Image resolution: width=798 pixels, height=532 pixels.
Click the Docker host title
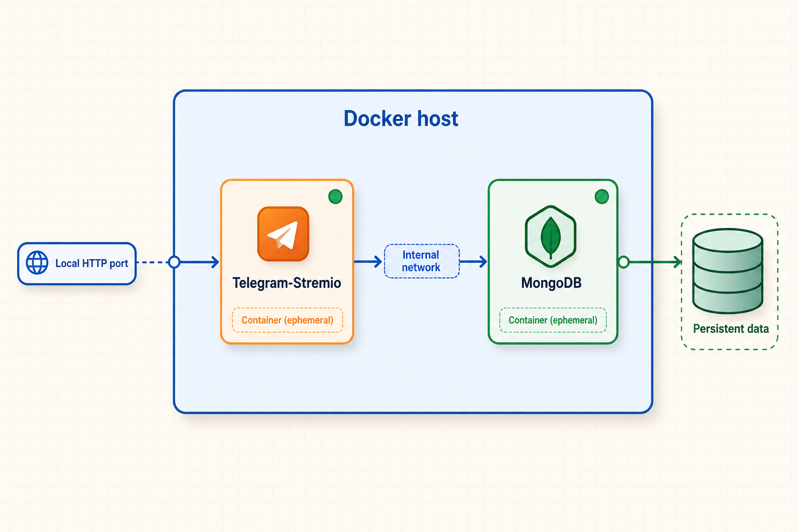click(x=401, y=118)
